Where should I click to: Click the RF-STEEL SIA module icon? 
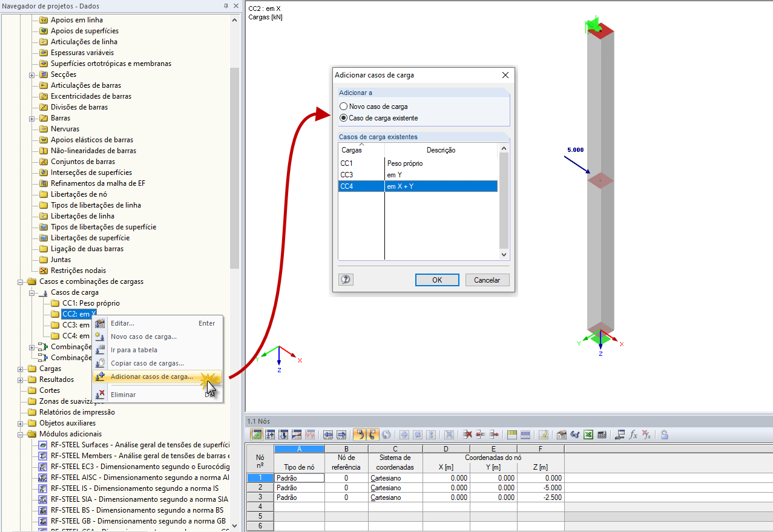point(43,499)
